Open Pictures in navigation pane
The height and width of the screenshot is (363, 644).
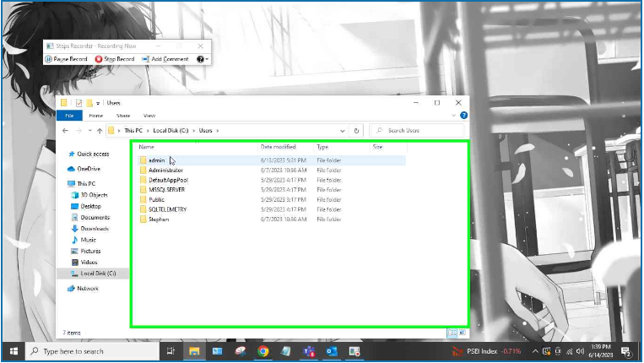coord(90,251)
